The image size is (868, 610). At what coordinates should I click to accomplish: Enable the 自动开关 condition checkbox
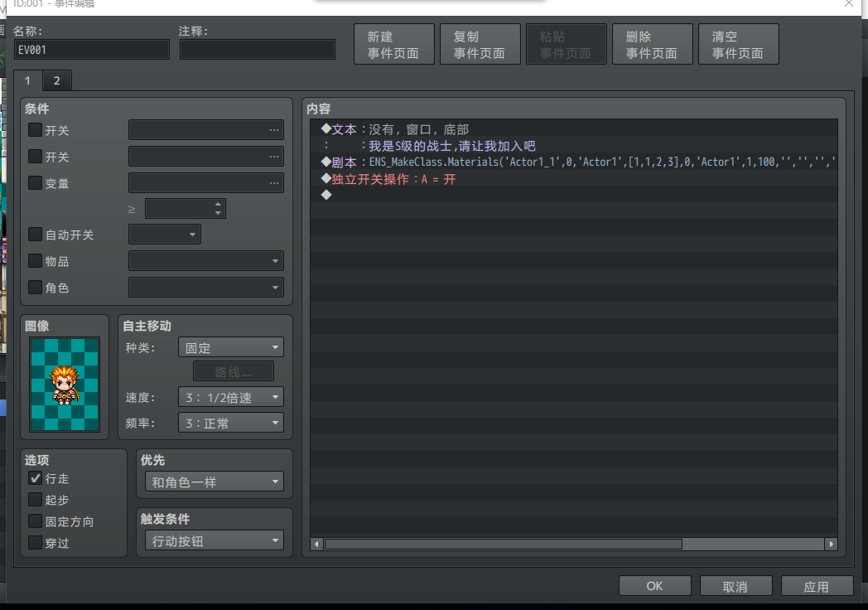(35, 235)
